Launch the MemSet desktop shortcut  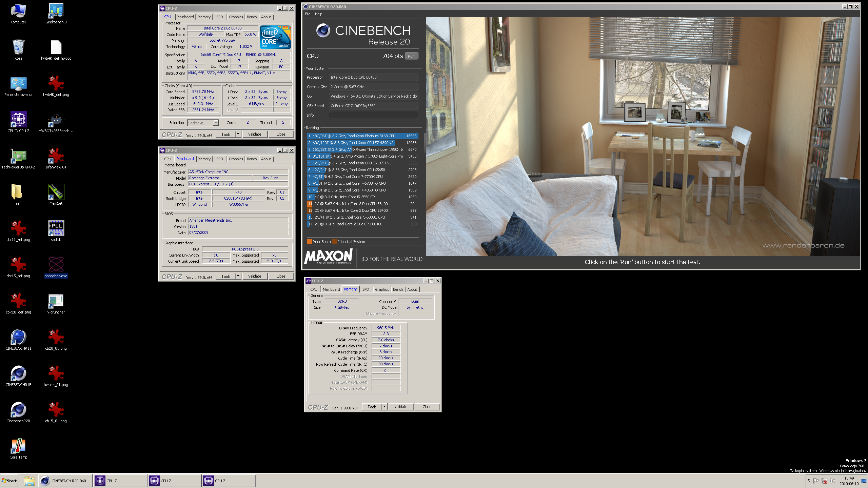(56, 195)
